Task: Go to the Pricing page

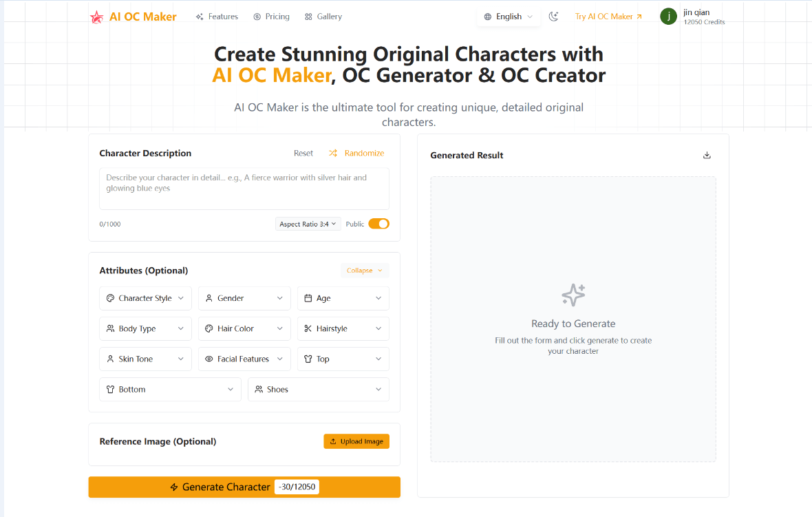Action: pyautogui.click(x=271, y=17)
